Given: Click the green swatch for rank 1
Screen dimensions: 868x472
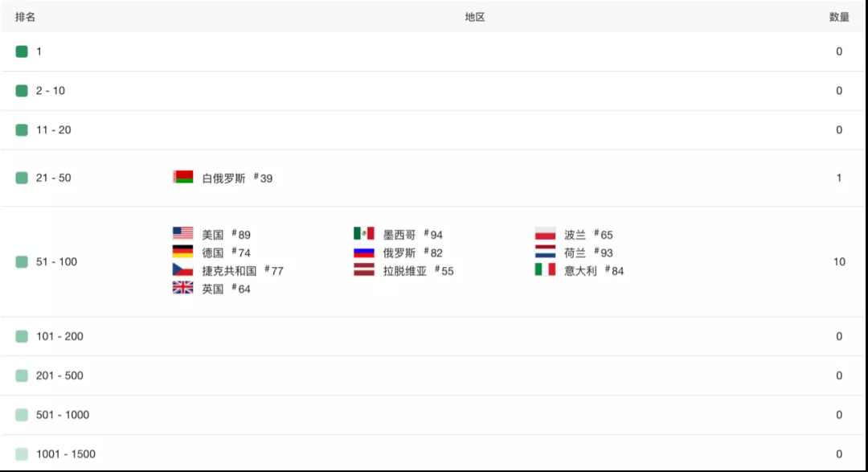Looking at the screenshot, I should 22,51.
